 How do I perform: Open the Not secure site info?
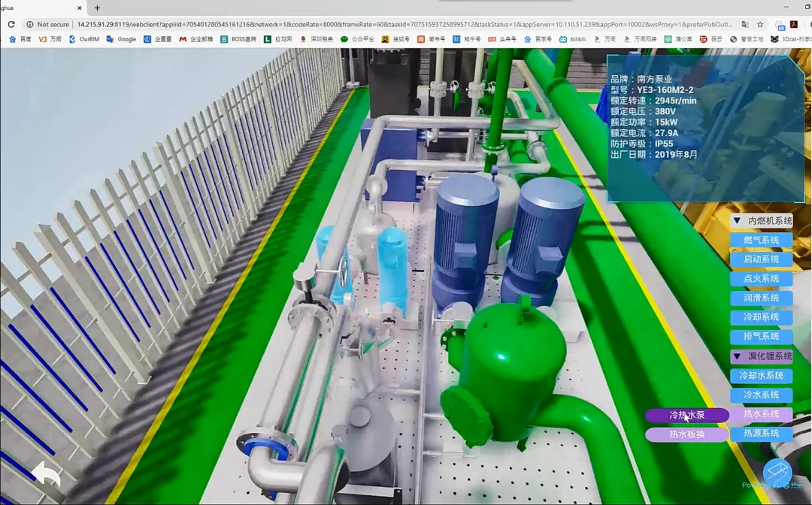coord(47,24)
